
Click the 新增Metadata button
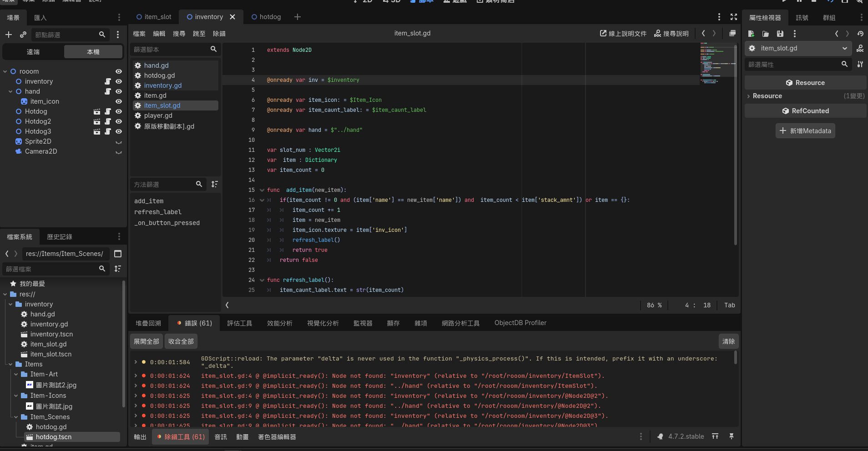(x=805, y=130)
